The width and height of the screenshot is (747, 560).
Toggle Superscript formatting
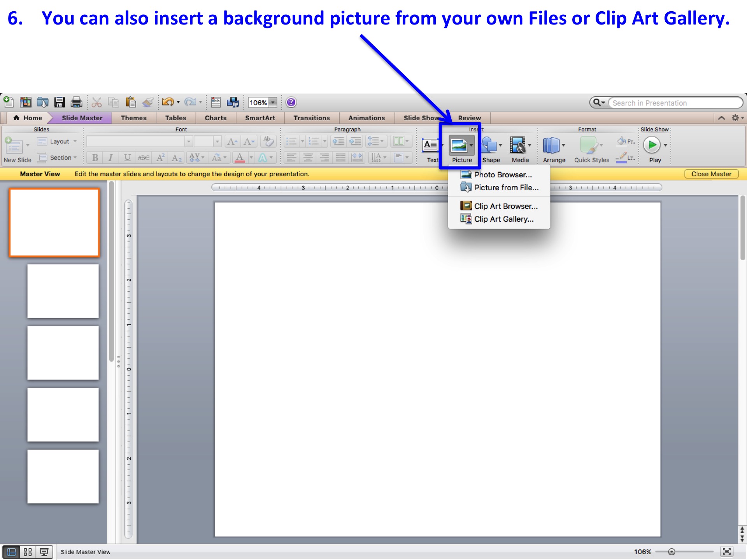coord(160,157)
